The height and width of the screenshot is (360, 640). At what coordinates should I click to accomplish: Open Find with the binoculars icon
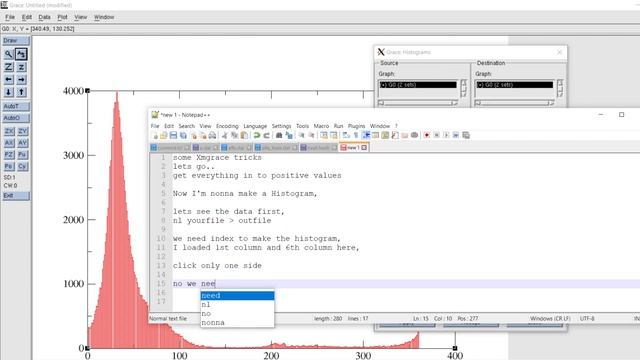279,136
